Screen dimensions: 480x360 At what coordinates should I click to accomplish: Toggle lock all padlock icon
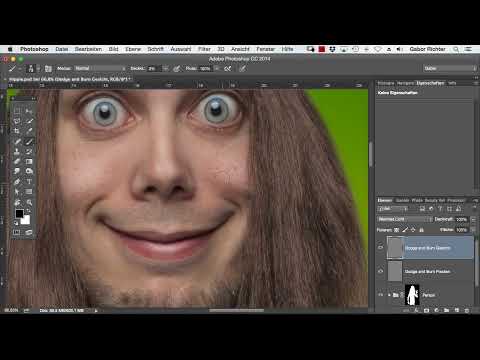(x=421, y=230)
